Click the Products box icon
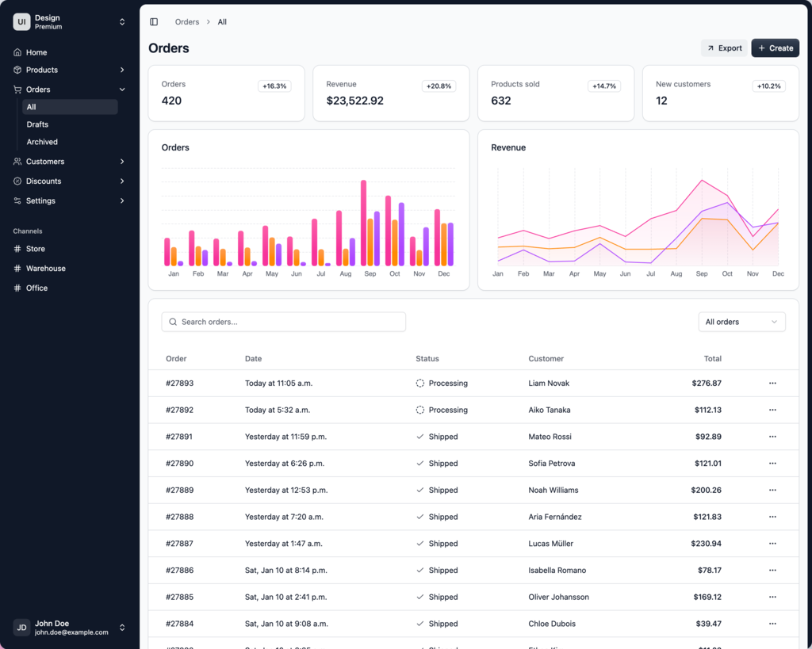 [x=17, y=70]
